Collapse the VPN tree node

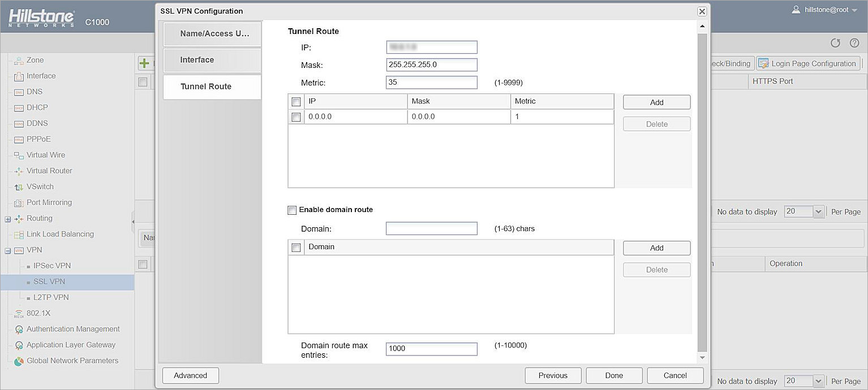click(8, 250)
